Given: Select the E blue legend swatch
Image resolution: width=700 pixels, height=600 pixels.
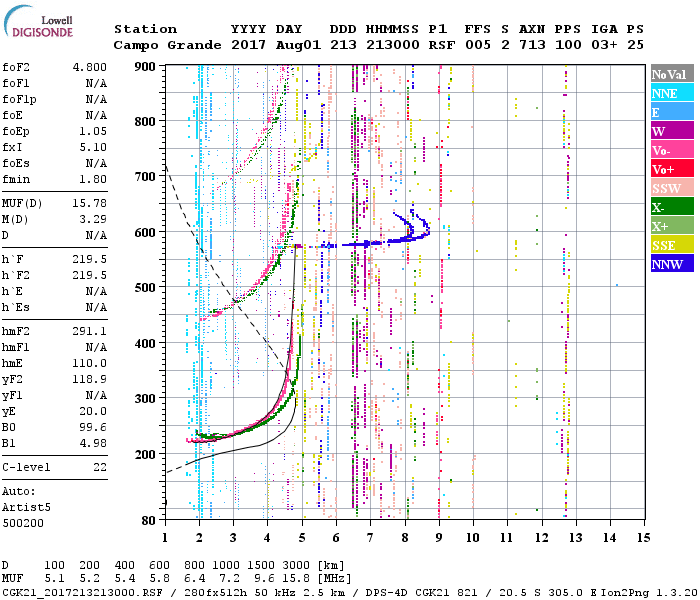Looking at the screenshot, I should 672,112.
